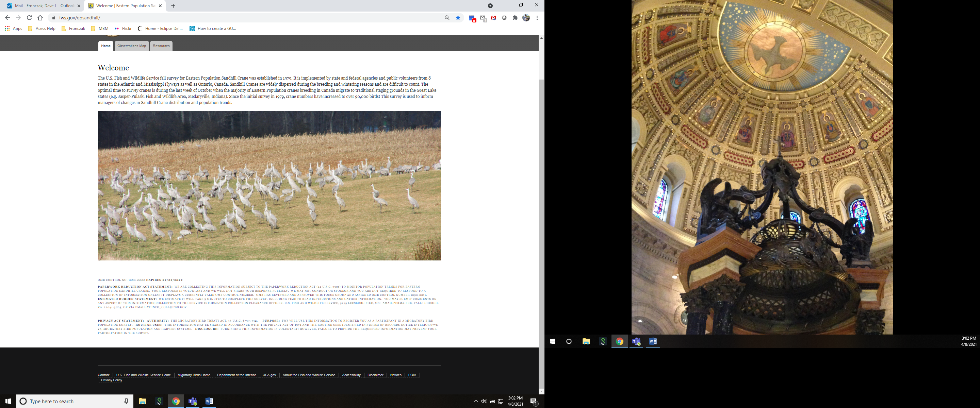The width and height of the screenshot is (980, 408).
Task: Switch to the Observations Map tab
Action: (132, 46)
